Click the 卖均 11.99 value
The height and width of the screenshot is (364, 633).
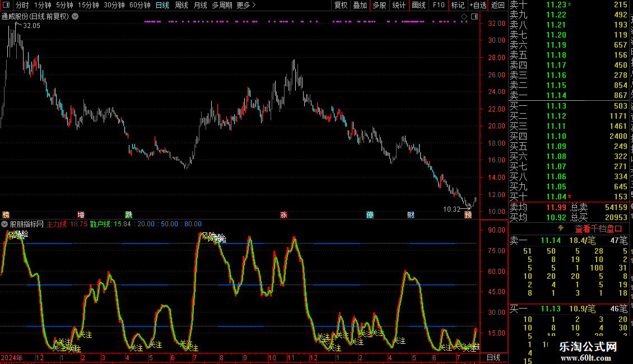point(556,207)
